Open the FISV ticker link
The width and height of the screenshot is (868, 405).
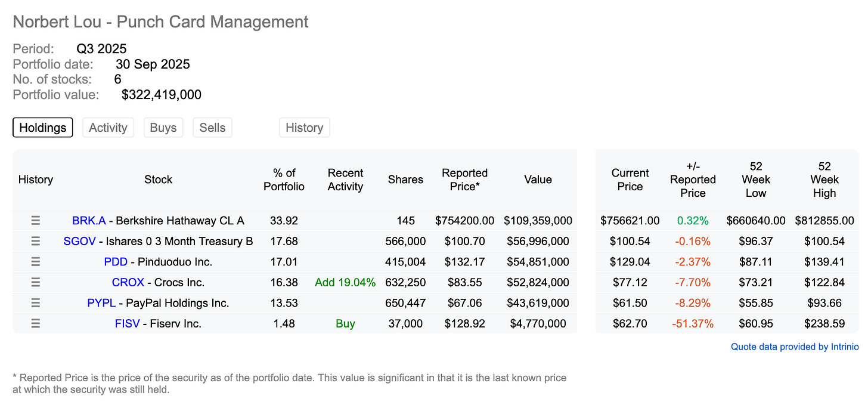(x=127, y=324)
